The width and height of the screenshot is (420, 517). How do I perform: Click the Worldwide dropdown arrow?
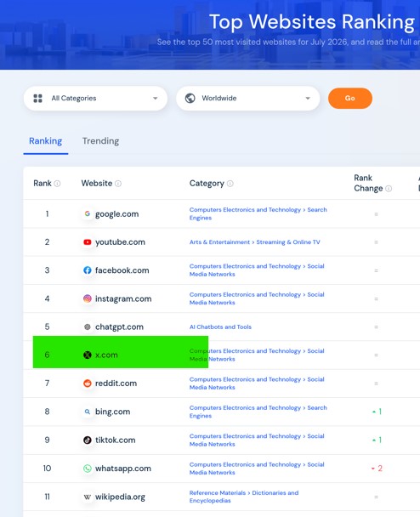308,99
